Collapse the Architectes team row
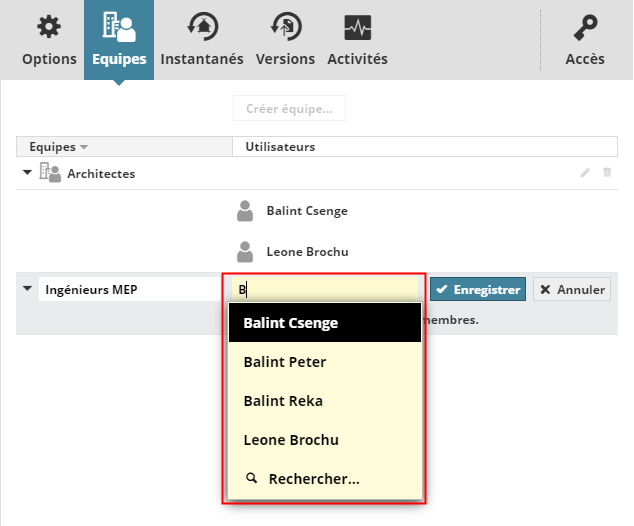This screenshot has height=526, width=634. [26, 173]
